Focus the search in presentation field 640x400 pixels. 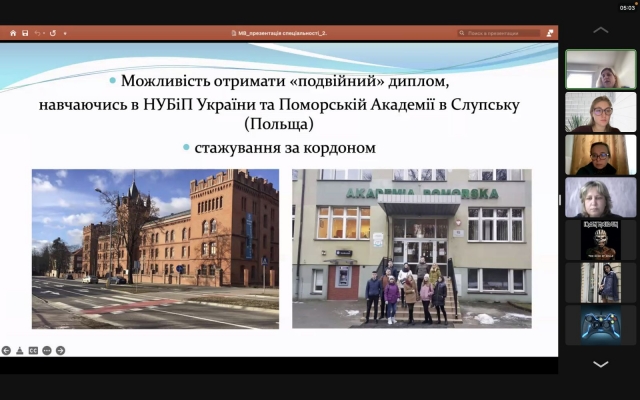499,33
